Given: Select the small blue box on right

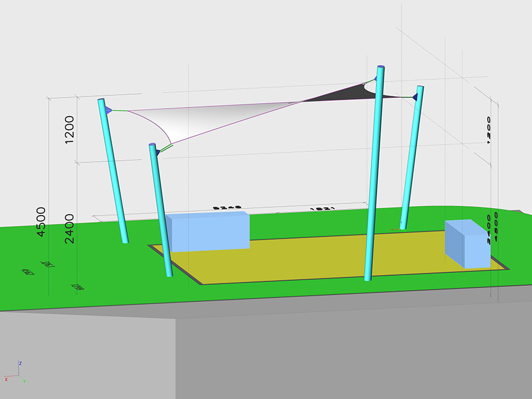Looking at the screenshot, I should point(467,244).
